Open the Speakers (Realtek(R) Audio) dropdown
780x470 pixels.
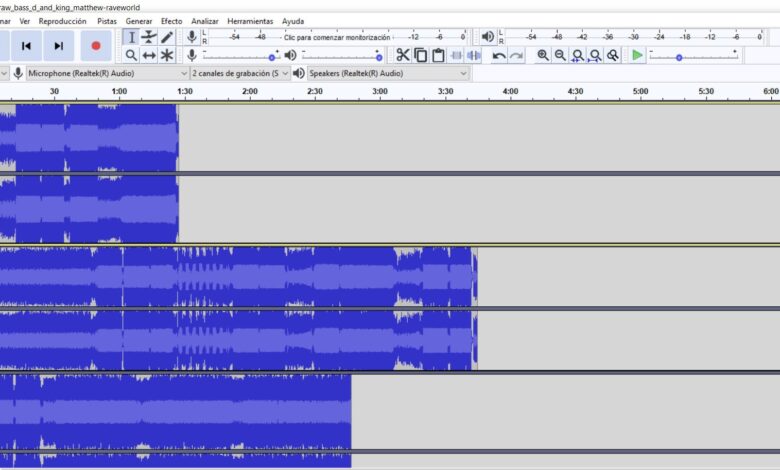pos(388,74)
